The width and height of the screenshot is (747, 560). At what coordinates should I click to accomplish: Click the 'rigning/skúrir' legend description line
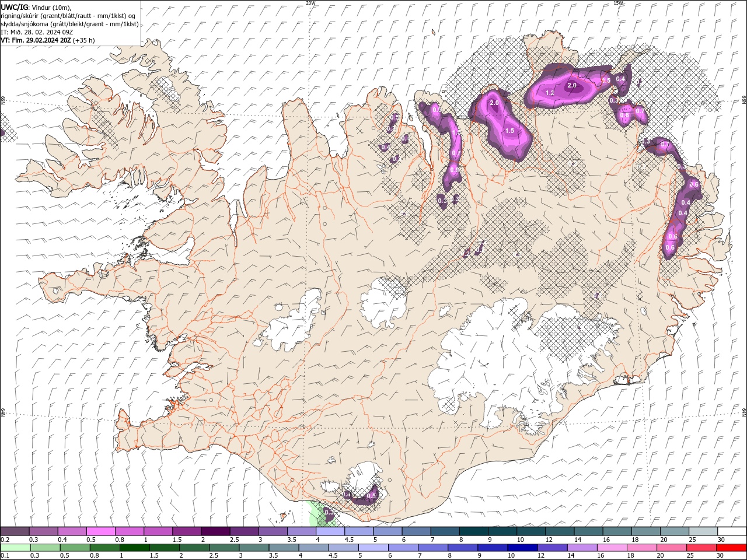tap(68, 15)
